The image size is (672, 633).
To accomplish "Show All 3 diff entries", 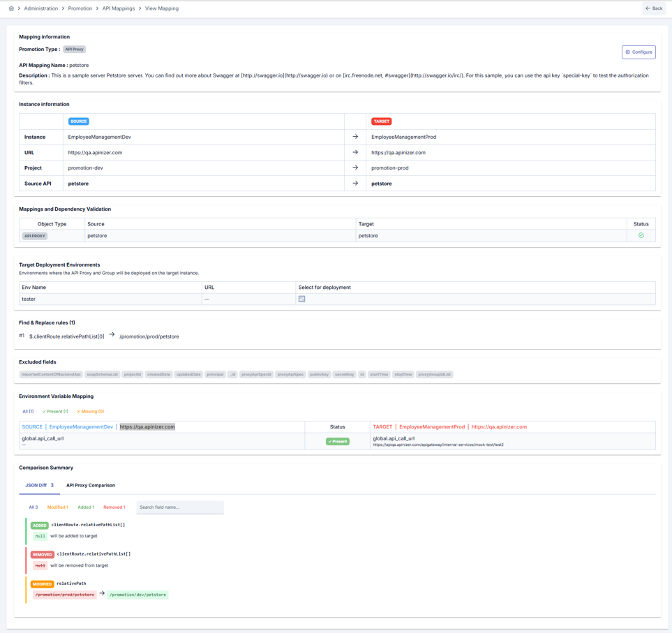I will 33,507.
